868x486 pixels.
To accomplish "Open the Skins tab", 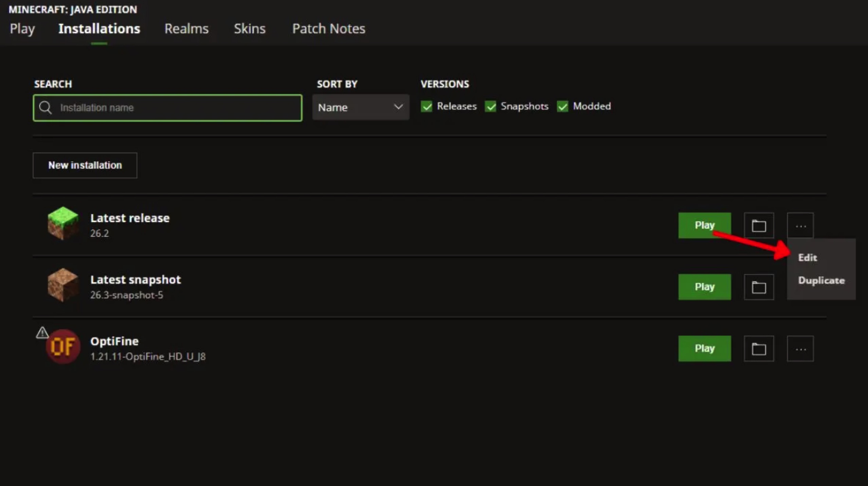I will pyautogui.click(x=250, y=29).
